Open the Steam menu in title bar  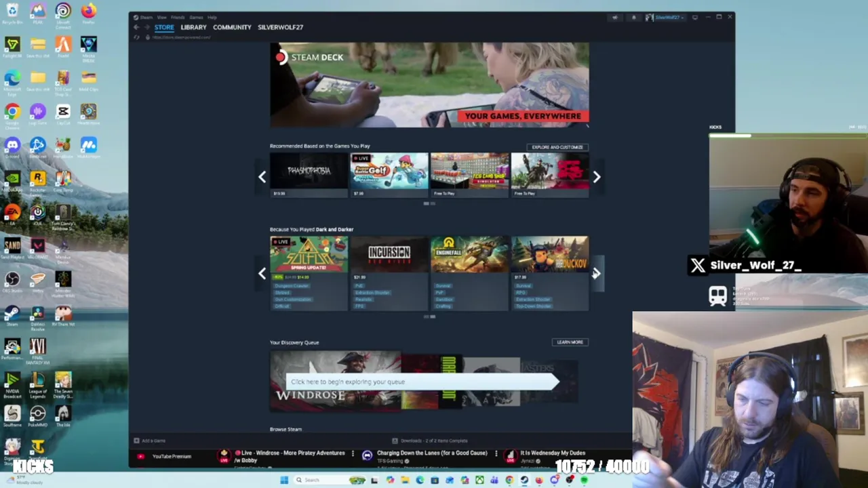(x=144, y=18)
